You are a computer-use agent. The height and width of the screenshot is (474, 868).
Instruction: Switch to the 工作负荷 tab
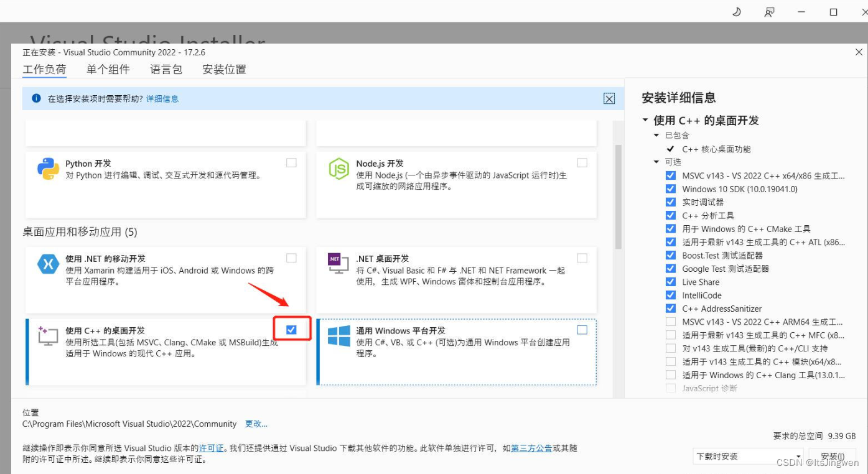click(44, 69)
